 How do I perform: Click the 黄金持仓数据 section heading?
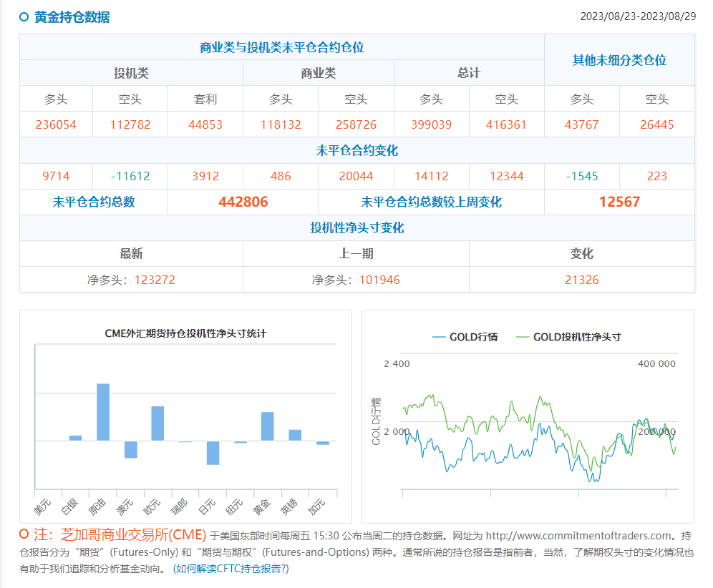72,17
